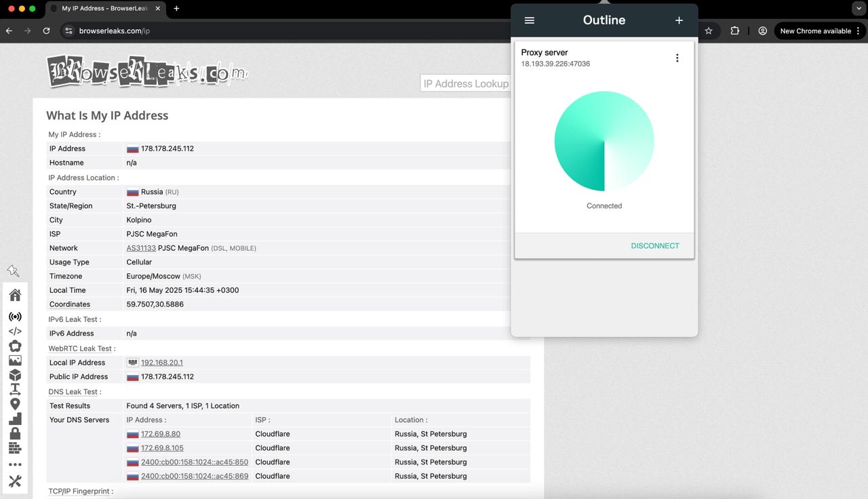Image resolution: width=868 pixels, height=499 pixels.
Task: Click the browser address bar URL
Action: (115, 31)
